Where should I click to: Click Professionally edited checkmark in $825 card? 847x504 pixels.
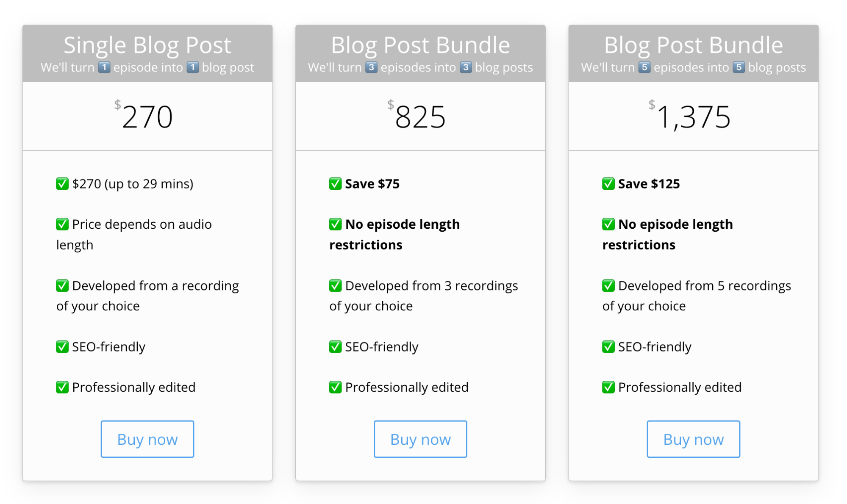pyautogui.click(x=335, y=387)
